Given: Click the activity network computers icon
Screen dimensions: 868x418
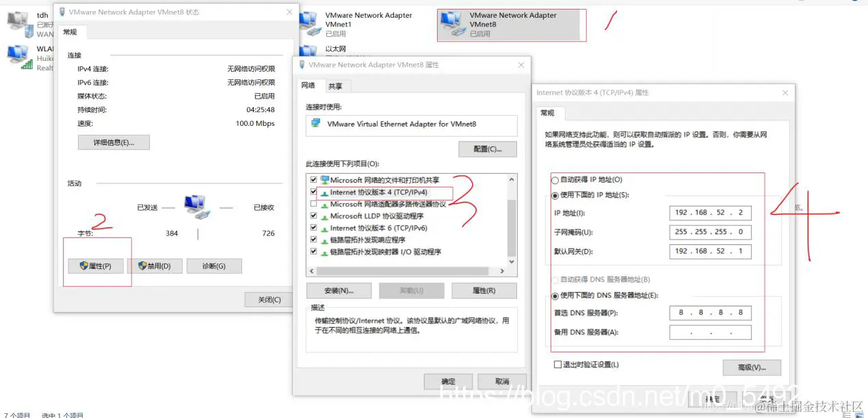Looking at the screenshot, I should click(196, 207).
